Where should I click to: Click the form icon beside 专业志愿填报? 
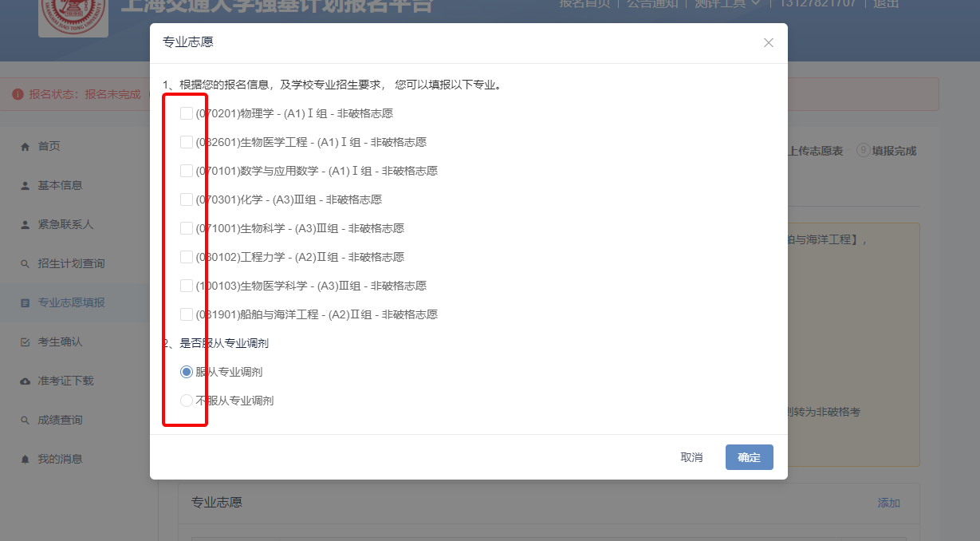coord(25,302)
